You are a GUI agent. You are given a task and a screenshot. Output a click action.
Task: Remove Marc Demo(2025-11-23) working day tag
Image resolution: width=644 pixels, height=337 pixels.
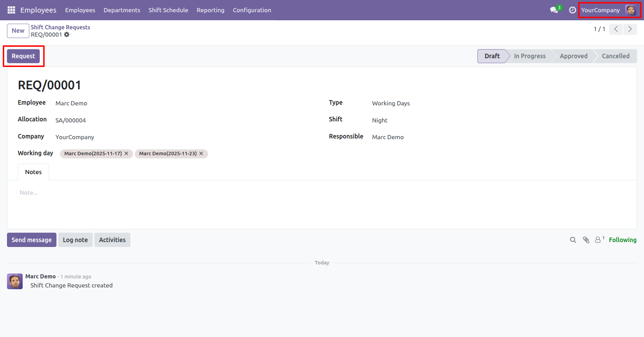coord(201,153)
